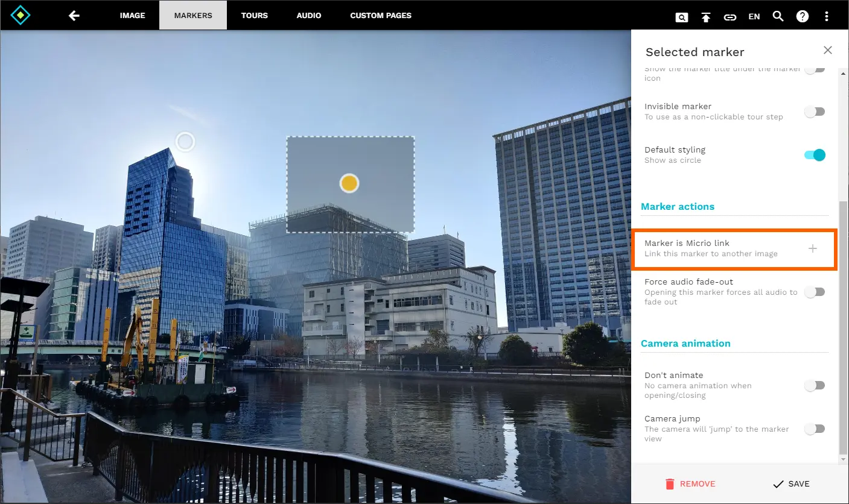The width and height of the screenshot is (849, 504).
Task: Expand Marker is Micrio link with the plus
Action: coord(813,248)
